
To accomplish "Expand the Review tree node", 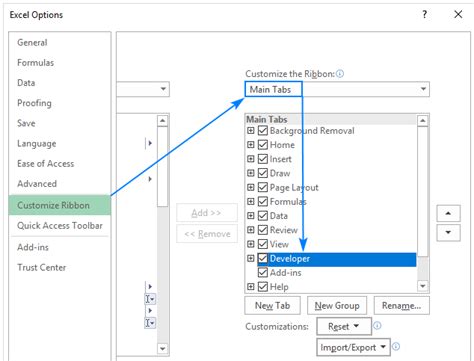I will [251, 230].
